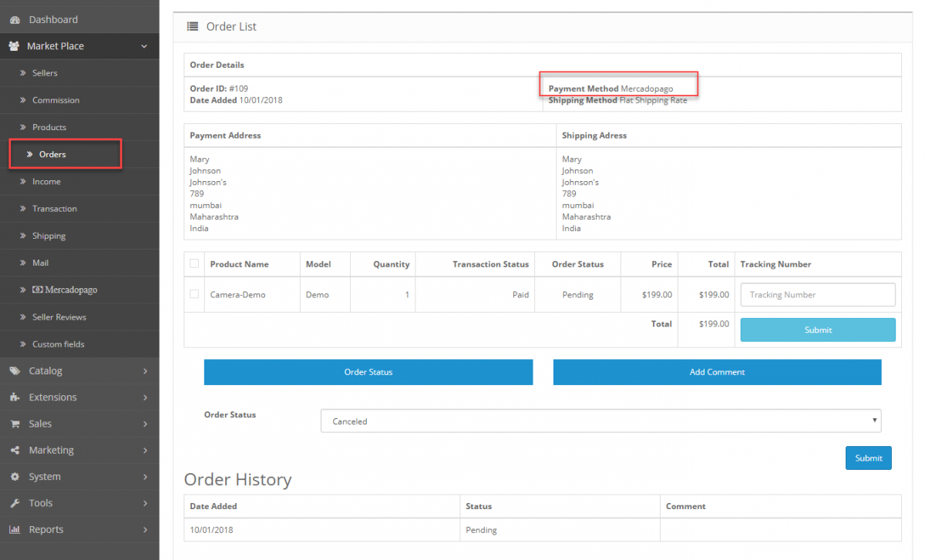The width and height of the screenshot is (925, 560).
Task: Click the money icon beside Mercadopago
Action: tap(37, 290)
